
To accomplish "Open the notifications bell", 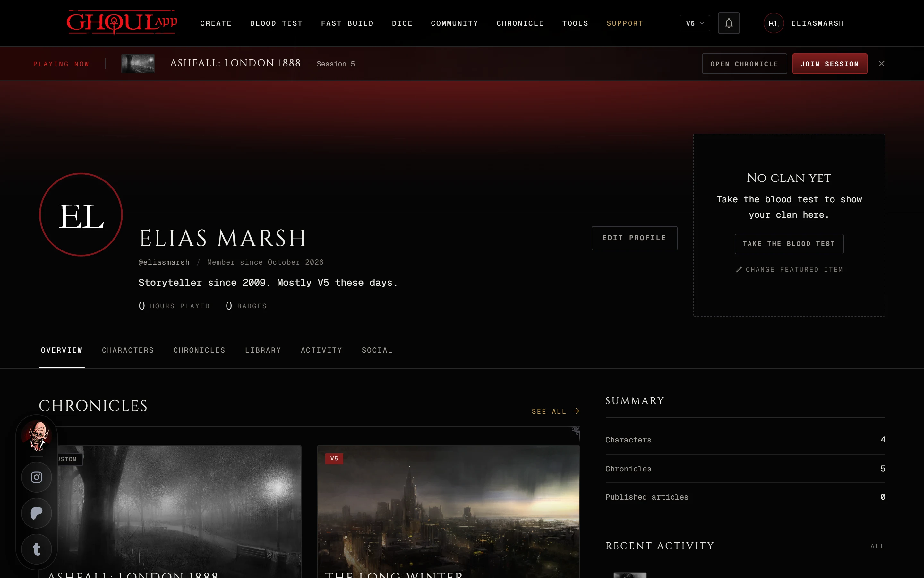I will coord(729,23).
